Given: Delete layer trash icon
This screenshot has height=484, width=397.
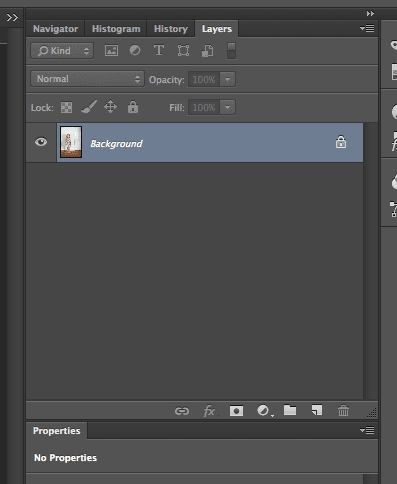Looking at the screenshot, I should [343, 411].
